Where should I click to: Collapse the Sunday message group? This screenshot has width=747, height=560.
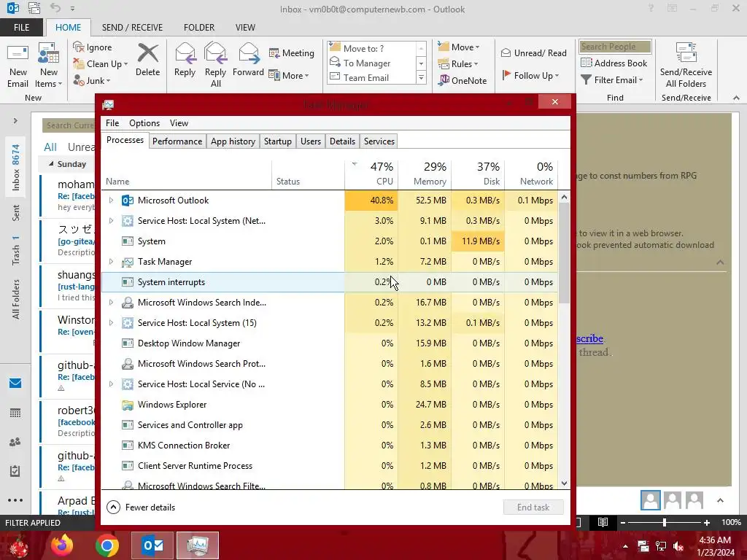coord(51,164)
